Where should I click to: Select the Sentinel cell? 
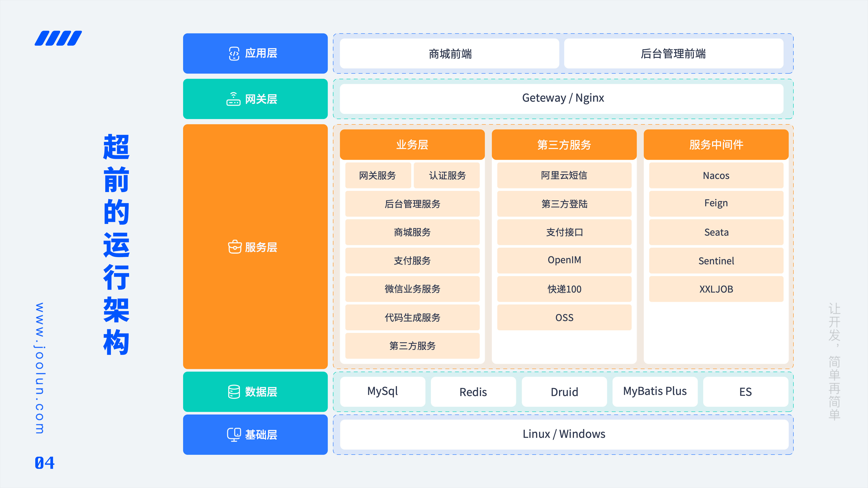click(716, 261)
